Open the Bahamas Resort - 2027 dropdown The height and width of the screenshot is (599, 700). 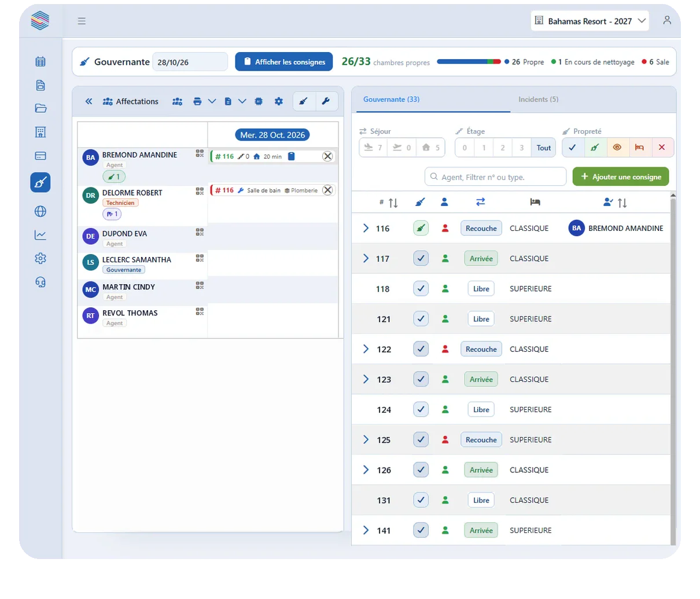click(590, 21)
